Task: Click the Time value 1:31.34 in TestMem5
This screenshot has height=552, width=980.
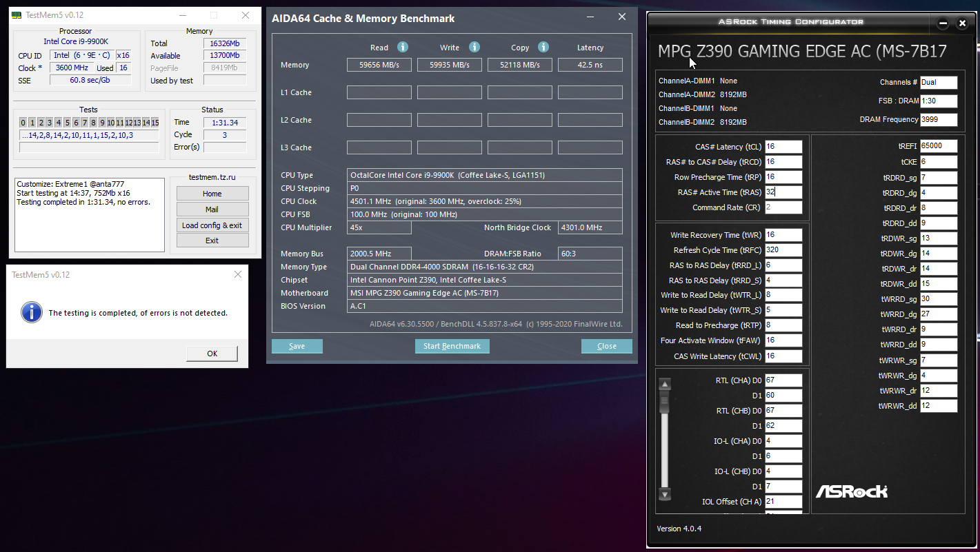Action: click(x=225, y=123)
